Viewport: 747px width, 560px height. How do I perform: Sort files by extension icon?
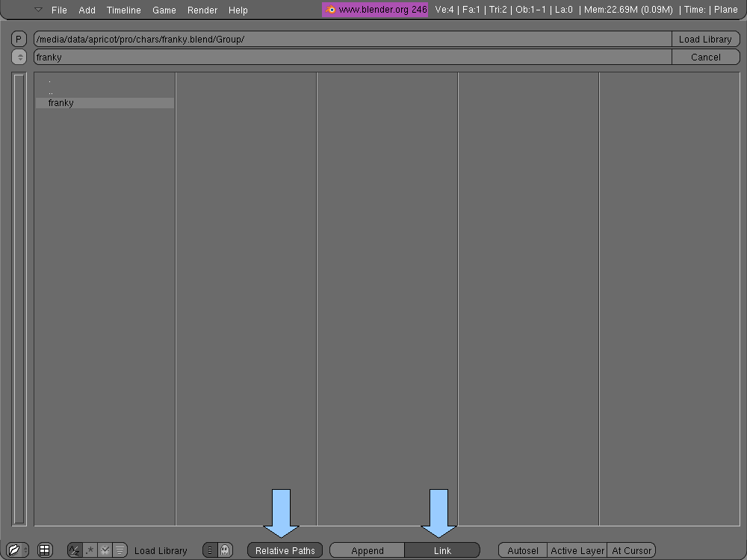pos(90,550)
